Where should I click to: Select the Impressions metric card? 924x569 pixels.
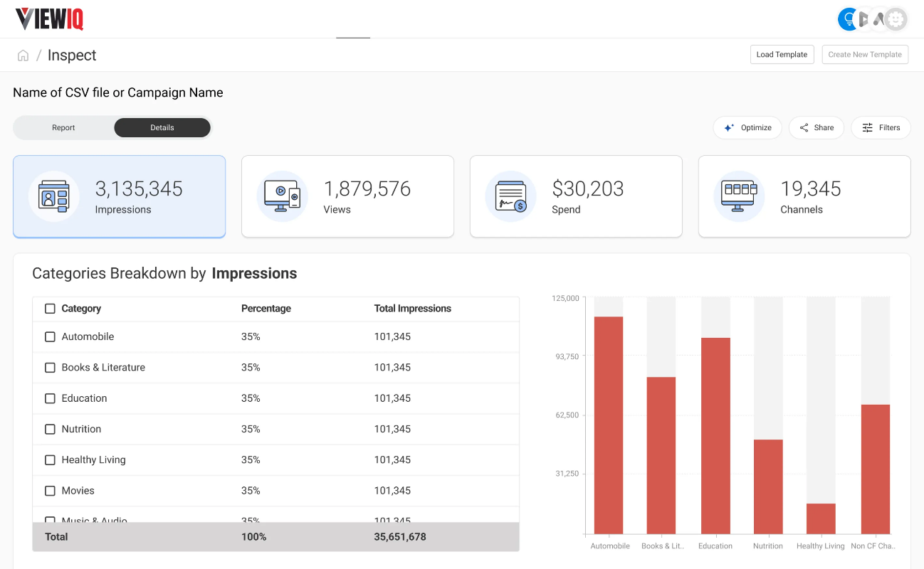(120, 196)
